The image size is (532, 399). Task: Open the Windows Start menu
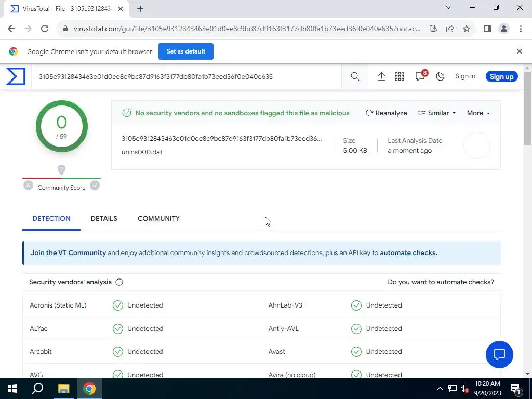pos(12,389)
